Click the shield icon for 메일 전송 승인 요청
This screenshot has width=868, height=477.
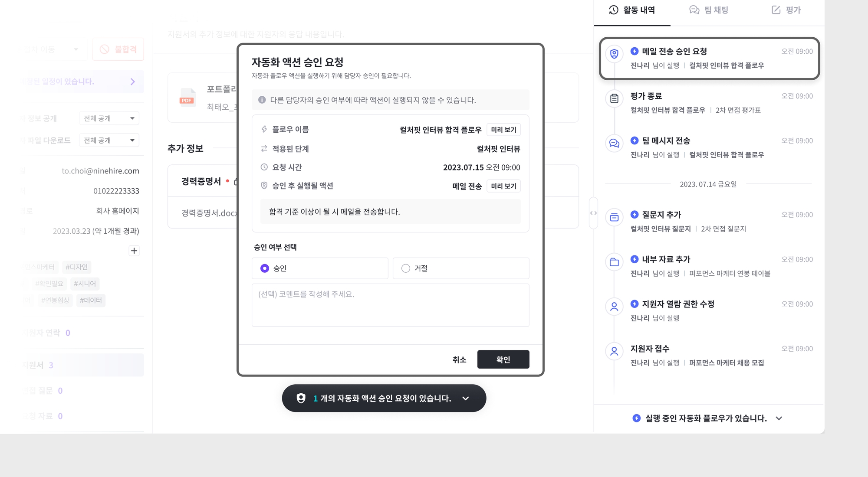tap(614, 54)
